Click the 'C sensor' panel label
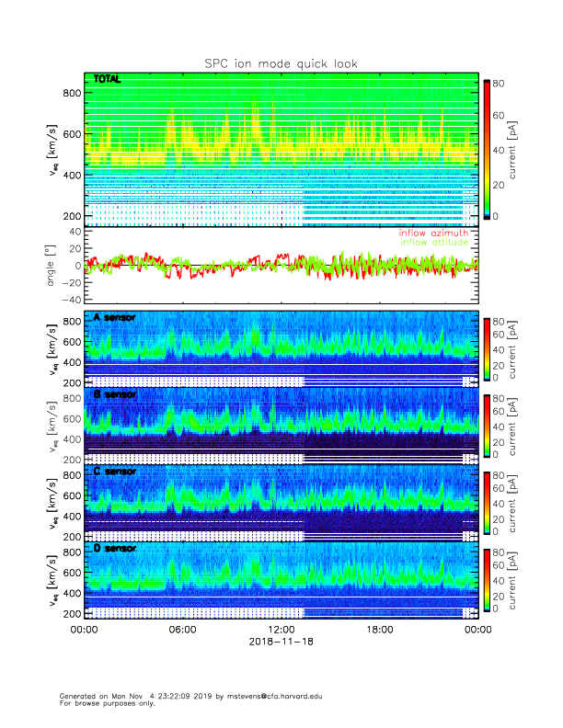The image size is (563, 728). pos(114,472)
